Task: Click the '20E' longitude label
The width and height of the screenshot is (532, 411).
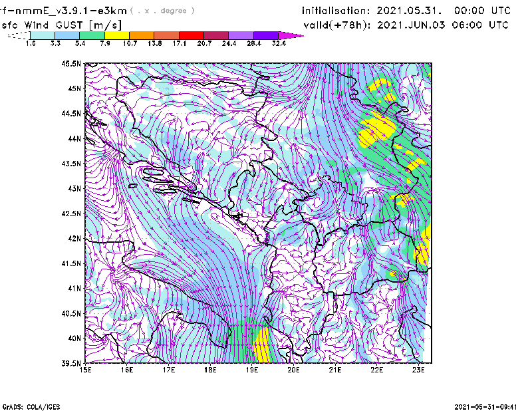Action: click(x=293, y=370)
